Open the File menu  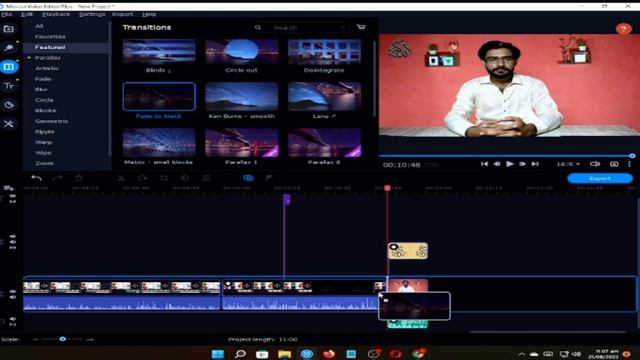7,14
